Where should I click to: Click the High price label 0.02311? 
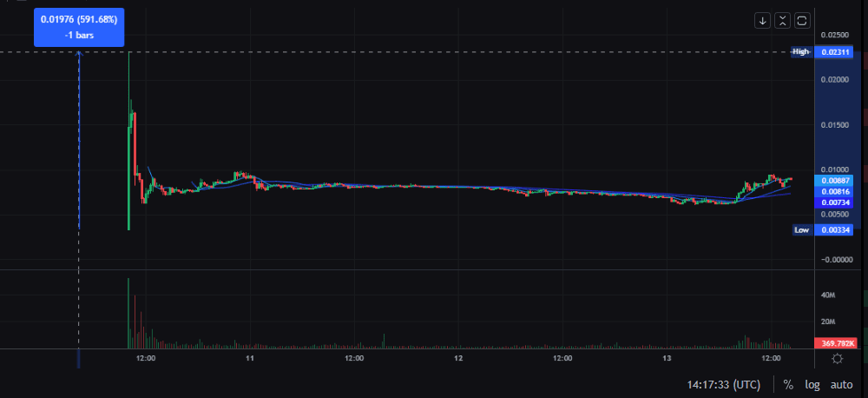coord(832,52)
